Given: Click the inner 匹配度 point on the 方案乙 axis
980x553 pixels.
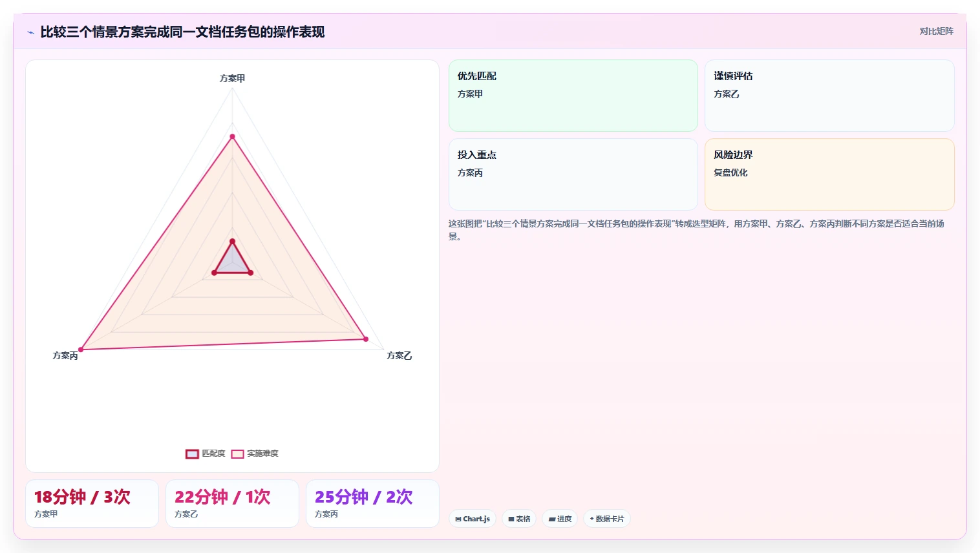Looking at the screenshot, I should [x=251, y=273].
